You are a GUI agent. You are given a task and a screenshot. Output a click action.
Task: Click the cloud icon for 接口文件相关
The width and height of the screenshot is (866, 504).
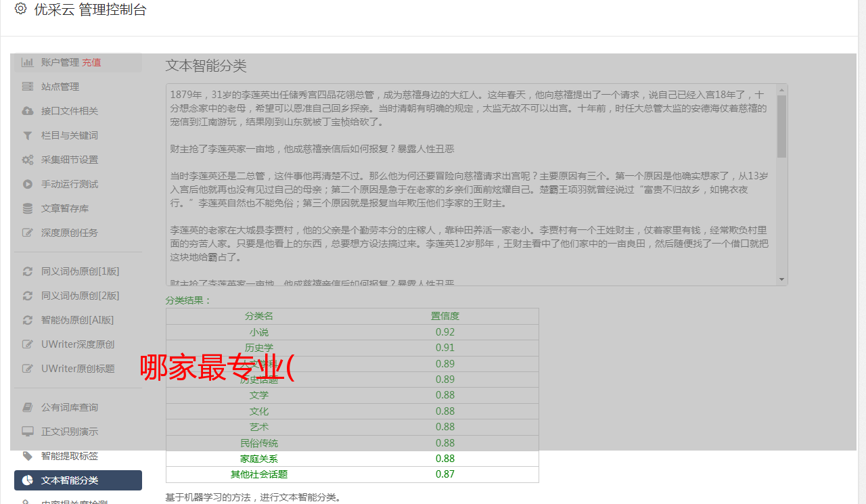(28, 111)
